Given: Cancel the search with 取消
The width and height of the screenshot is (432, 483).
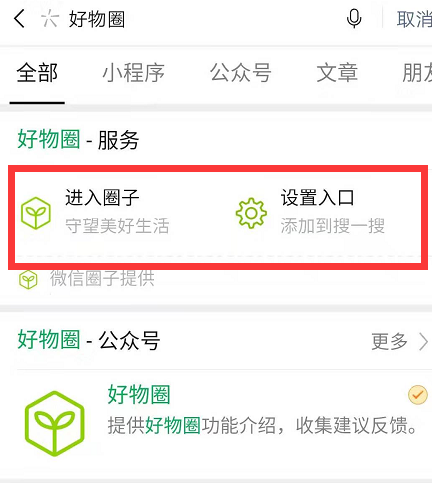Looking at the screenshot, I should [414, 19].
